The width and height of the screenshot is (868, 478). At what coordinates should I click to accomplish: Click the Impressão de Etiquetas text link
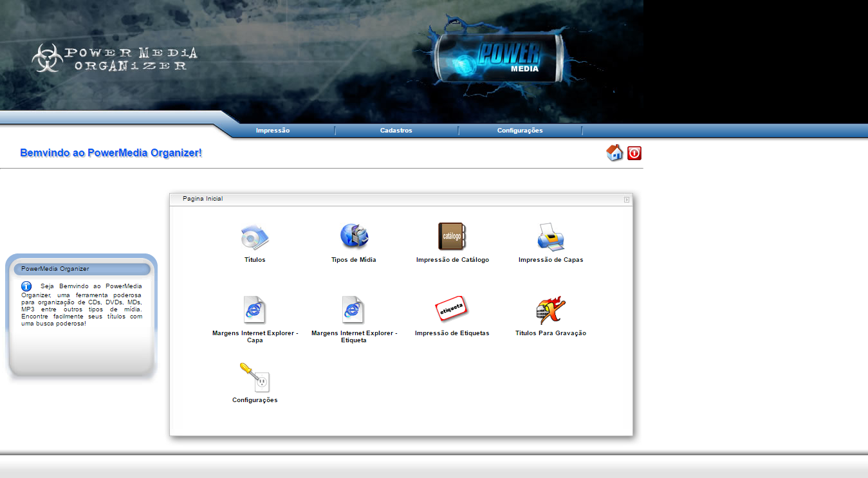[x=452, y=333]
